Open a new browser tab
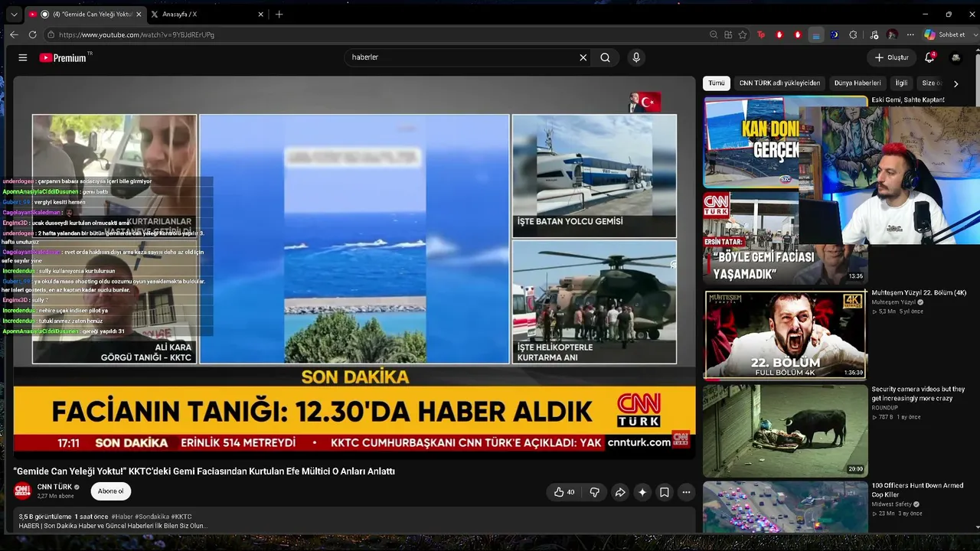980x551 pixels. [x=279, y=14]
